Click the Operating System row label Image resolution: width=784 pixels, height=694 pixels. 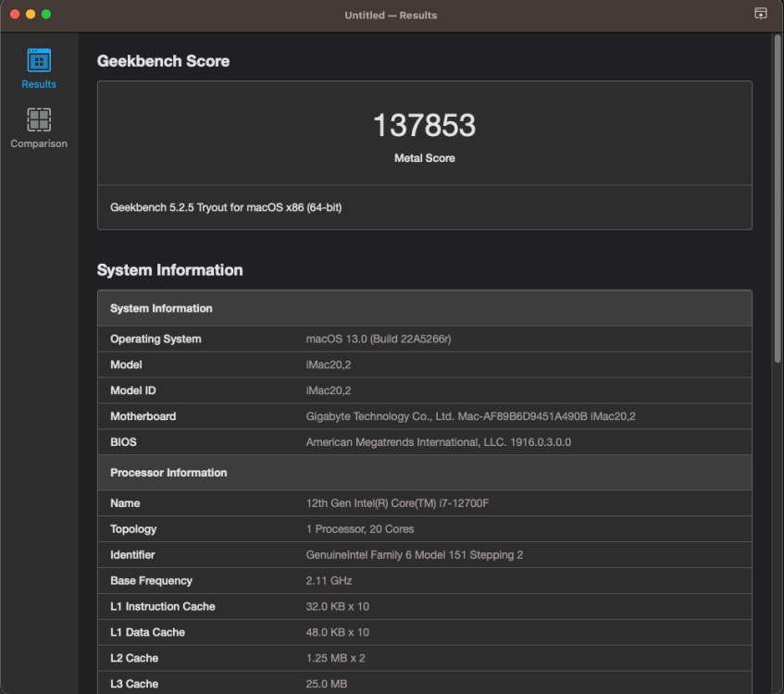156,339
